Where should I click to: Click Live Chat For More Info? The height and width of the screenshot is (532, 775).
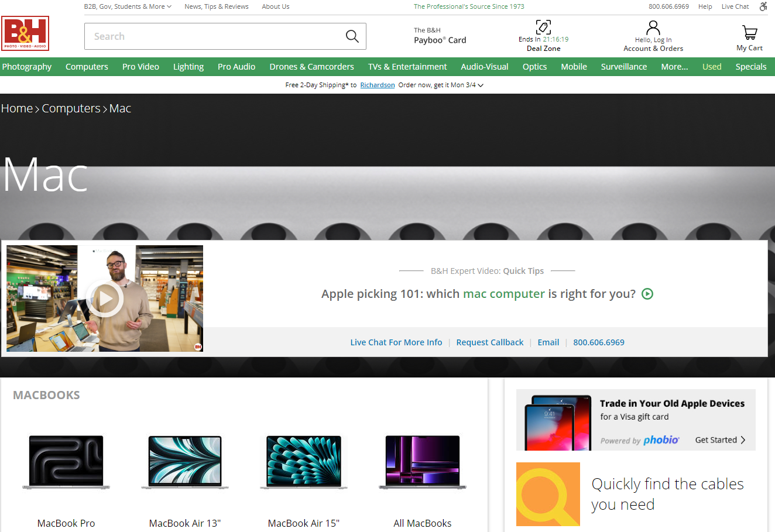pyautogui.click(x=396, y=342)
